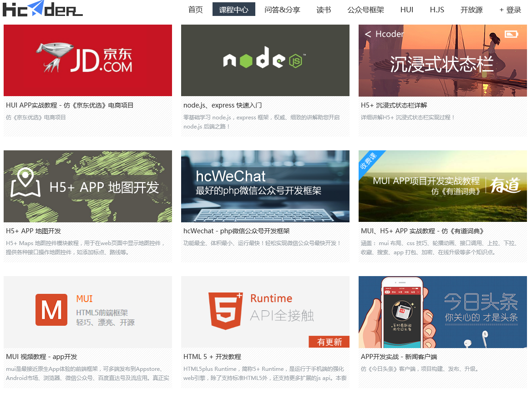Click description starting 零基础学习 node.js
Viewport: 532px width, 395px height.
(x=262, y=122)
